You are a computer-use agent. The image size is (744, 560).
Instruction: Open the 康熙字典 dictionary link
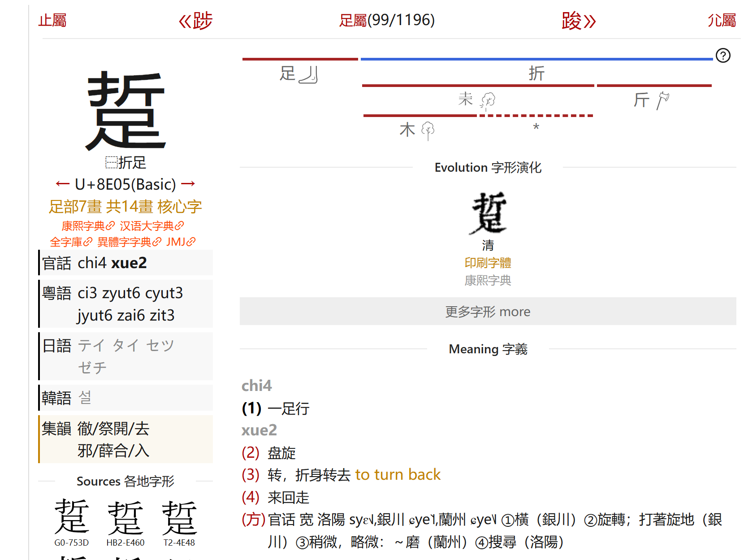[x=82, y=226]
